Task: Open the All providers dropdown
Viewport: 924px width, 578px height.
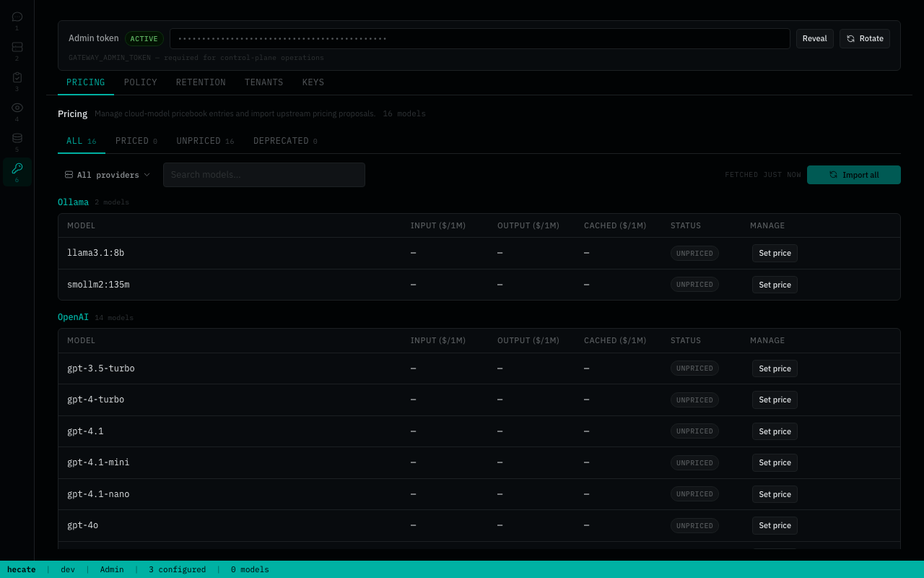Action: pyautogui.click(x=108, y=175)
